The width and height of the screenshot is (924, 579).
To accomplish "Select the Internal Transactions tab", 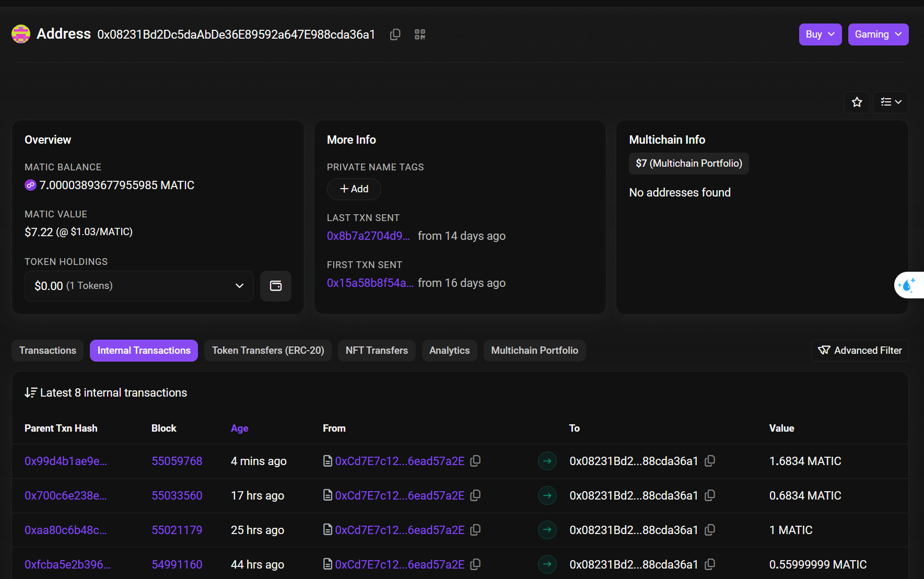I will click(144, 351).
